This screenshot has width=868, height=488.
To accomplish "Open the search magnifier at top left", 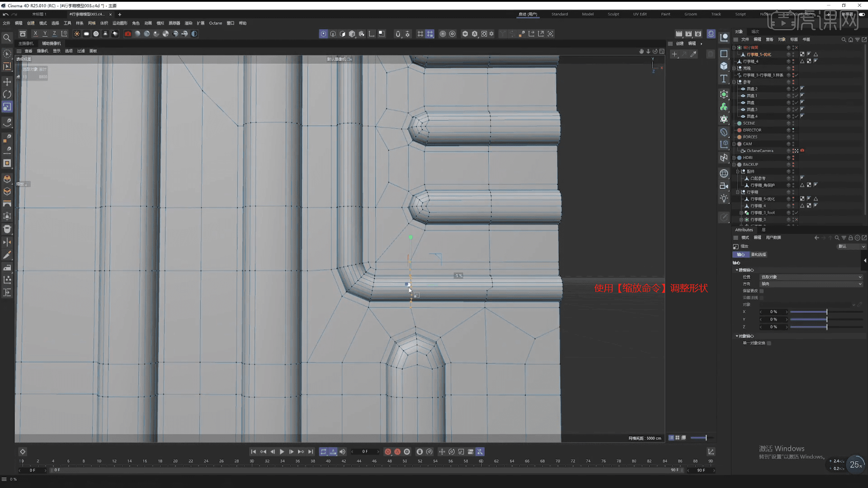I will click(7, 38).
